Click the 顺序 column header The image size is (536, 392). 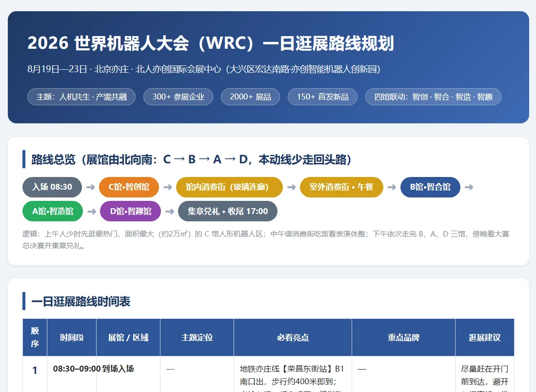[x=35, y=337]
